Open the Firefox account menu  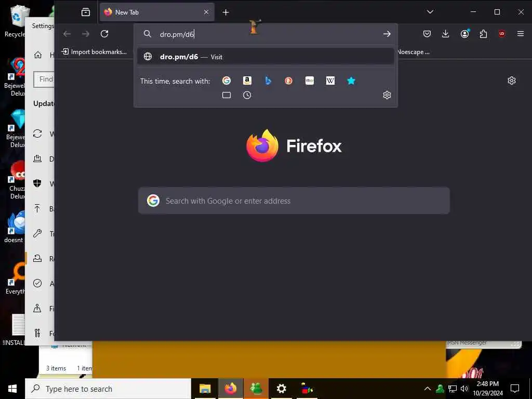coord(464,34)
